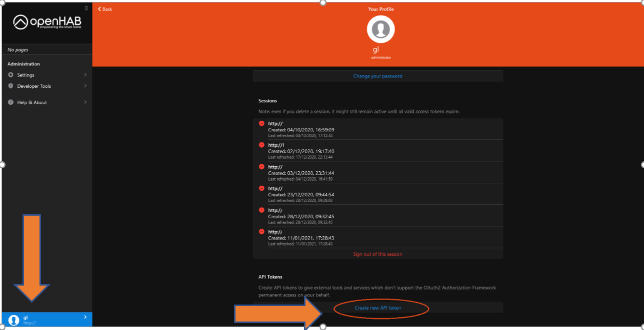Screen dimensions: 644x330
Task: Click the sidebar pin icon
Action: point(86,8)
